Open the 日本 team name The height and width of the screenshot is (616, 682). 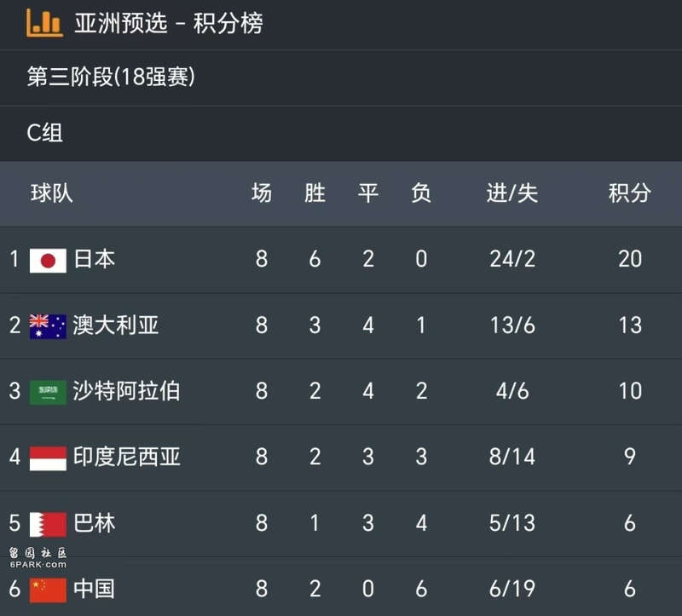[95, 259]
